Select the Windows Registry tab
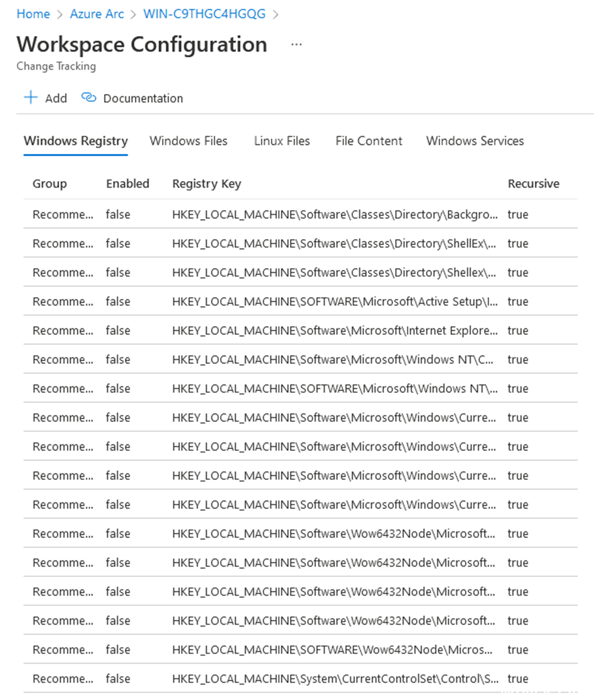Viewport: 594px width, 700px height. coord(75,141)
